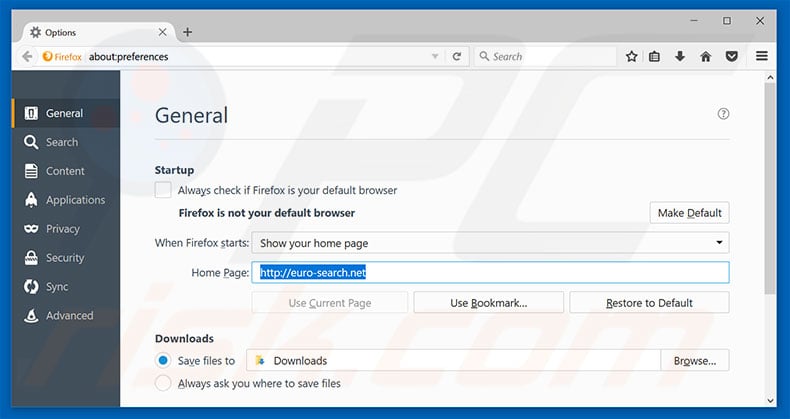Open General preferences section
The height and width of the screenshot is (419, 790).
65,113
